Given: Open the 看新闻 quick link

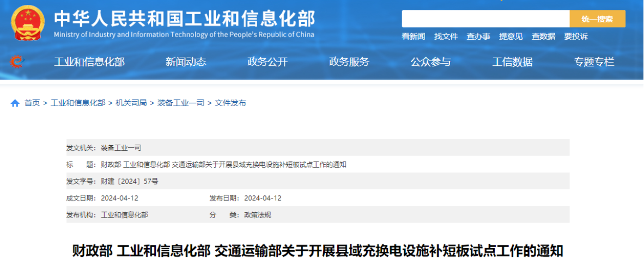Looking at the screenshot, I should coord(413,36).
